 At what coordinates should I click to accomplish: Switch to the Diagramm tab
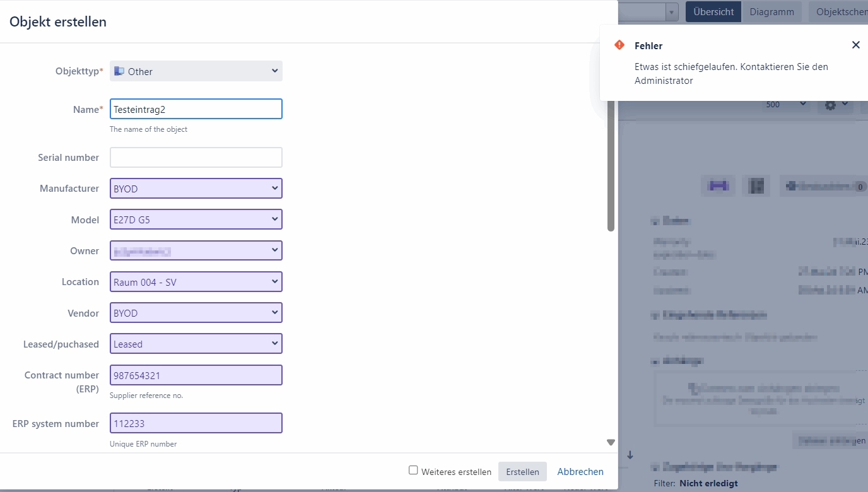(x=772, y=11)
